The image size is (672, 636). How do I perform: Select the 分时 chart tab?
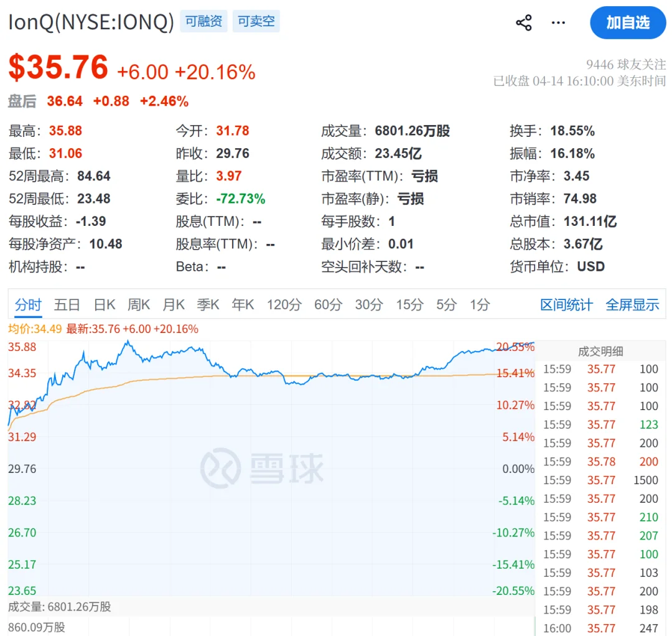pos(28,305)
